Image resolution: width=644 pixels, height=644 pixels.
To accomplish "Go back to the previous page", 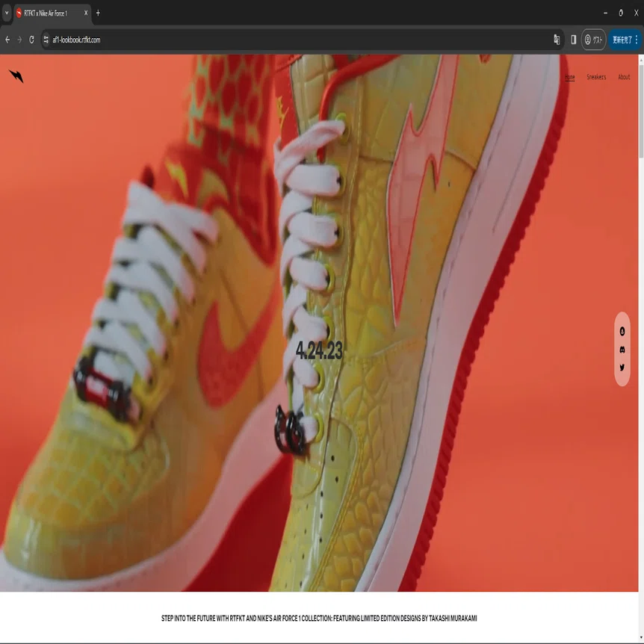I will 7,40.
